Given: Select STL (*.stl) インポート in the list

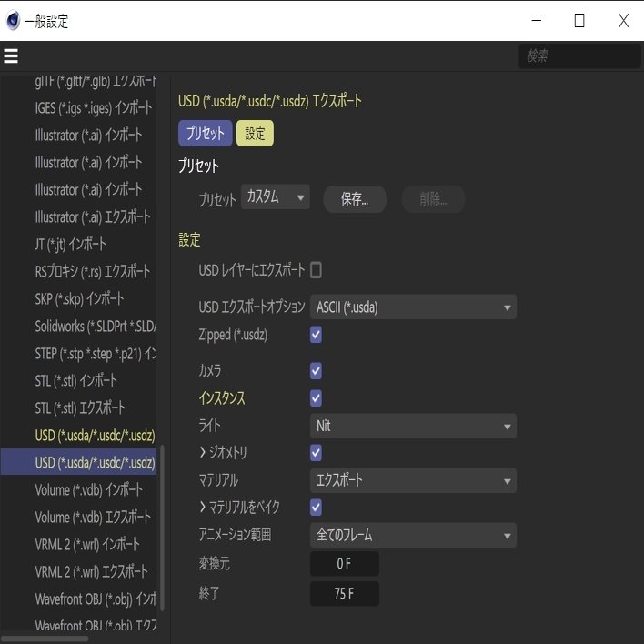Looking at the screenshot, I should click(78, 380).
